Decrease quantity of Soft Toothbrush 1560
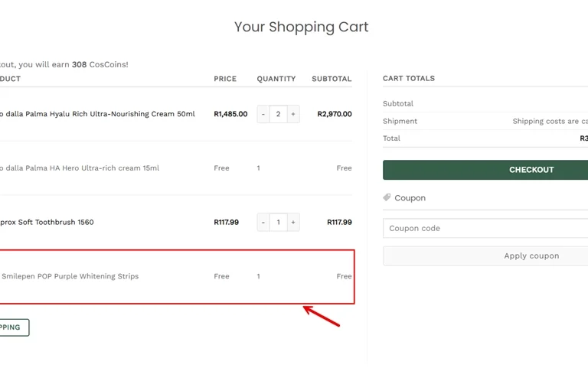 [x=263, y=222]
